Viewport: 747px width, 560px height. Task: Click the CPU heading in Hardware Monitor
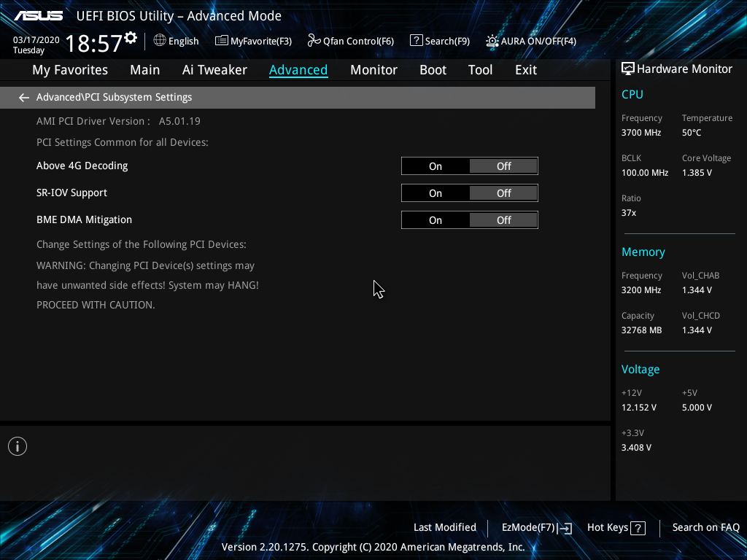632,94
